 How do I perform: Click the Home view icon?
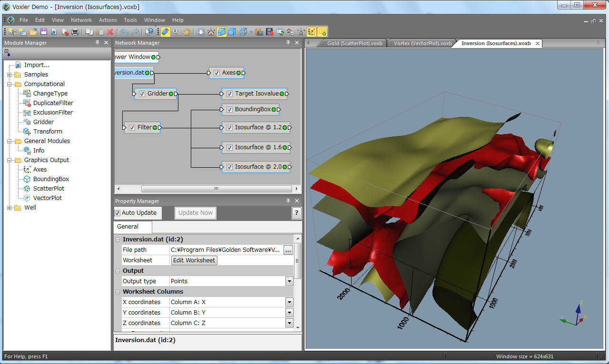(x=211, y=32)
